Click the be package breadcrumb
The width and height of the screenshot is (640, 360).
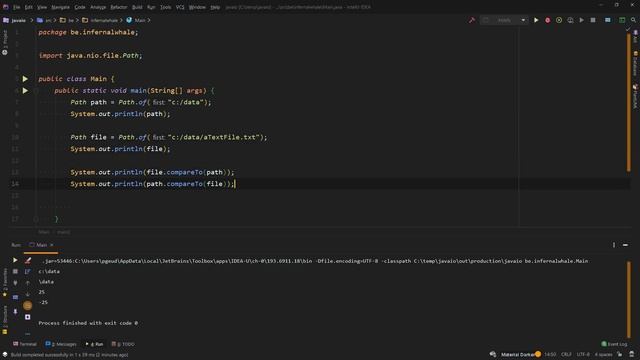[x=67, y=20]
